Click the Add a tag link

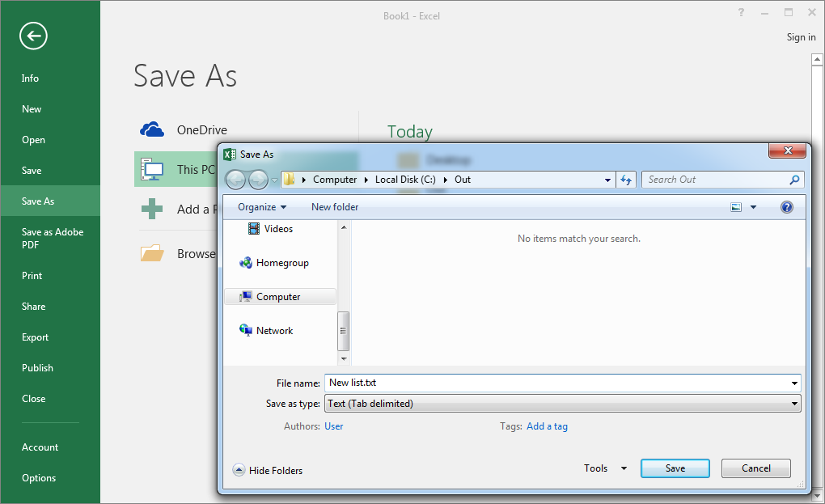(x=548, y=426)
